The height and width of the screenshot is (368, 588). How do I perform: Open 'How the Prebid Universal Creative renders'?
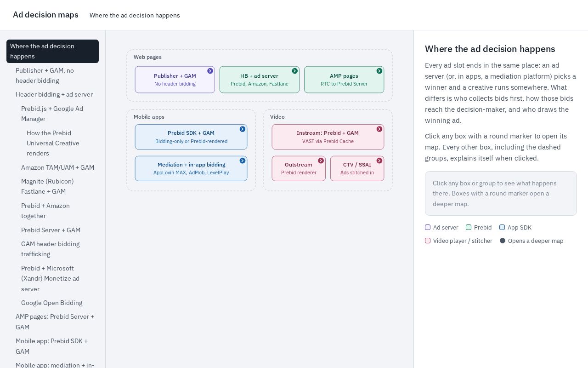pos(61,143)
